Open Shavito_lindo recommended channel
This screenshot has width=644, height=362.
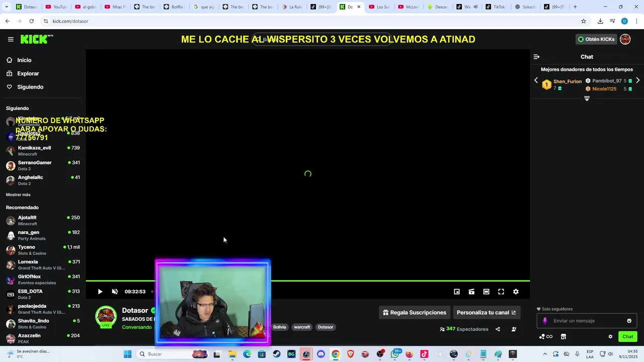pyautogui.click(x=43, y=323)
